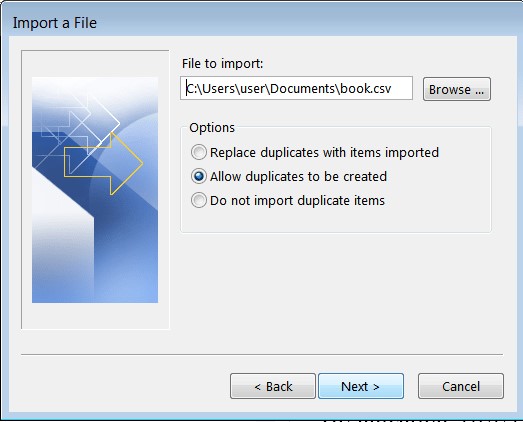
Task: Cancel the Import a File wizard
Action: 461,386
